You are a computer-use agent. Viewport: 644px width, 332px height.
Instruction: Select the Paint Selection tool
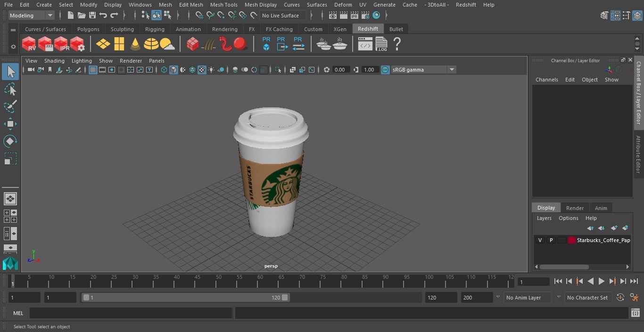(x=10, y=107)
